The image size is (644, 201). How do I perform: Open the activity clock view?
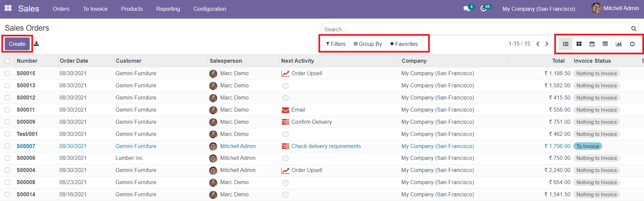coord(632,44)
